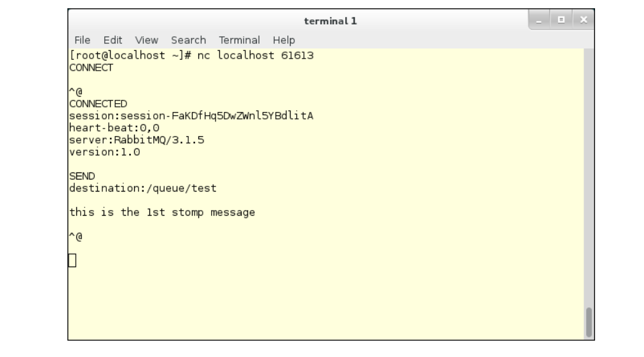Viewport: 644px width, 357px height.
Task: Minimize the terminal 1 window
Action: [x=539, y=20]
